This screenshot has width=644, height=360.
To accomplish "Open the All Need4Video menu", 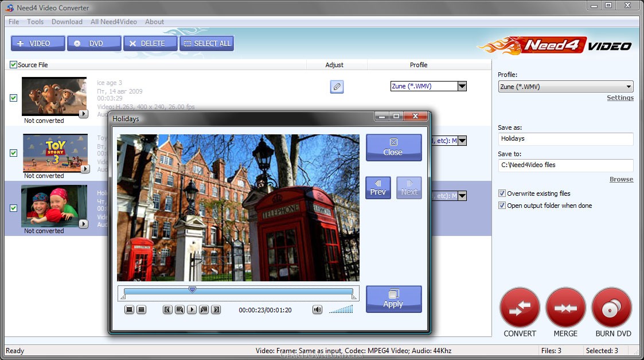I will pos(114,22).
